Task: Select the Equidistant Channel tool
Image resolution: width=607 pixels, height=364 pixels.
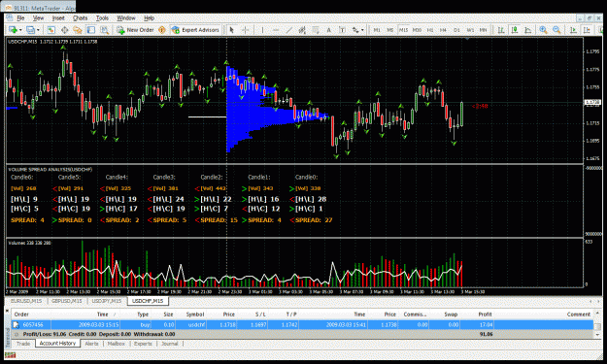Action: pyautogui.click(x=302, y=30)
